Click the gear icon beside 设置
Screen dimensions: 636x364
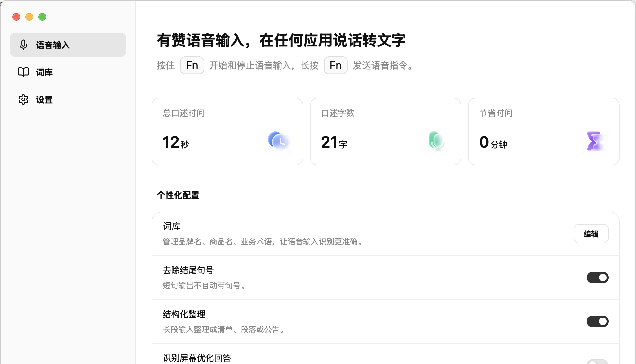pos(23,99)
